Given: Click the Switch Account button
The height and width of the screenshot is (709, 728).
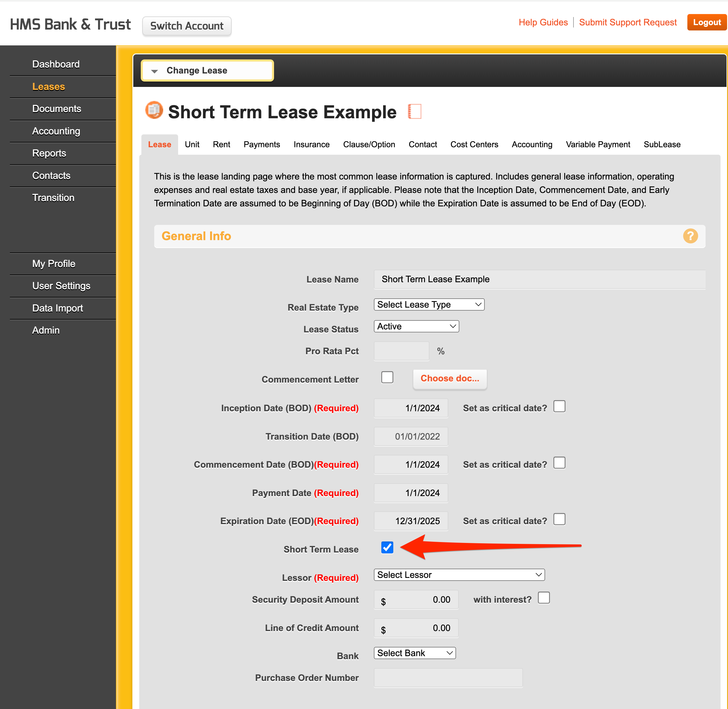Looking at the screenshot, I should (x=187, y=26).
